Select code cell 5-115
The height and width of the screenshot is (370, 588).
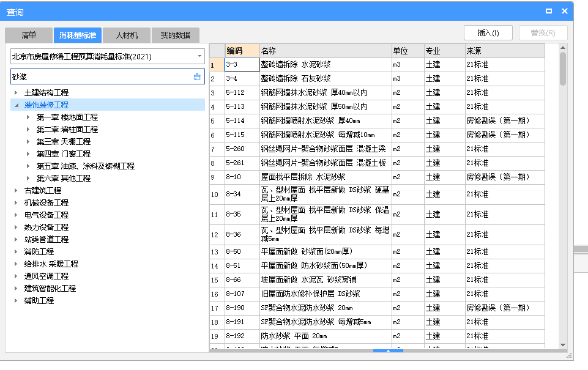[x=242, y=135]
